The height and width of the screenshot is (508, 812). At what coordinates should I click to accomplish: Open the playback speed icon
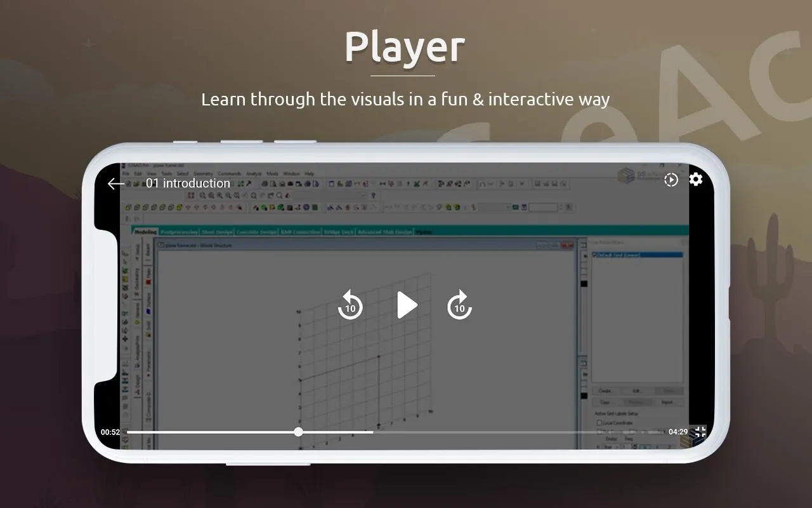pyautogui.click(x=671, y=180)
